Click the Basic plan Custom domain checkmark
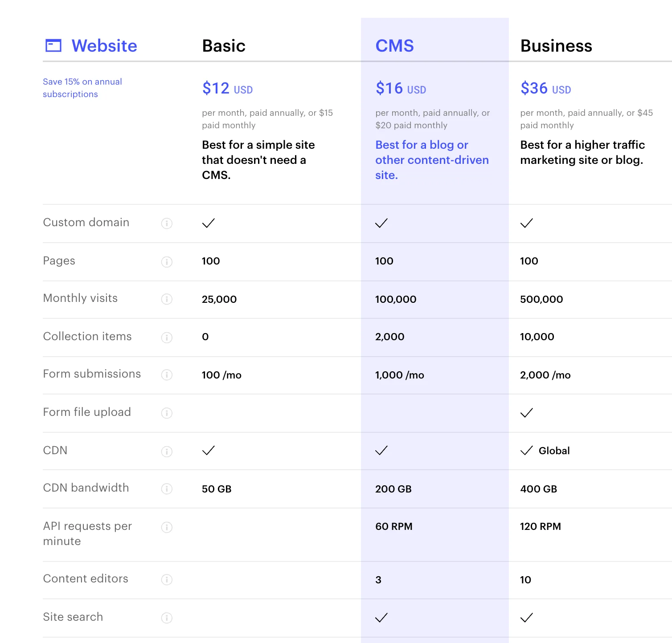Viewport: 672px width, 643px height. pos(209,223)
